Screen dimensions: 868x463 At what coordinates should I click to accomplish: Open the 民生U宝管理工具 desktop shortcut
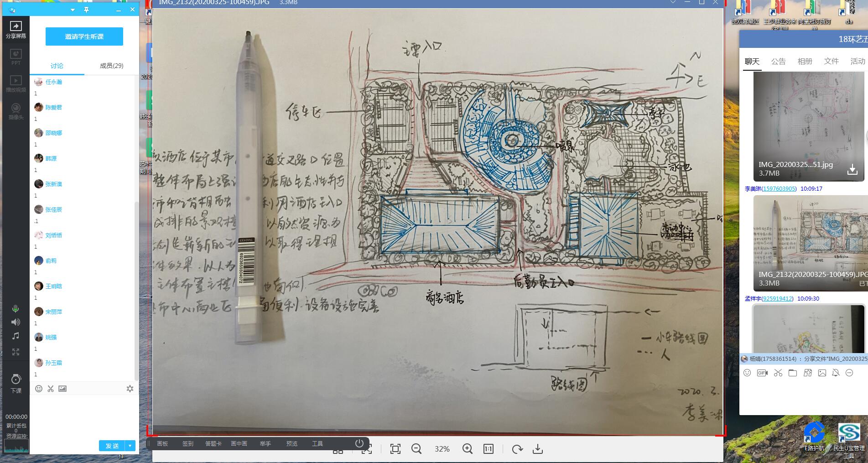pyautogui.click(x=849, y=440)
